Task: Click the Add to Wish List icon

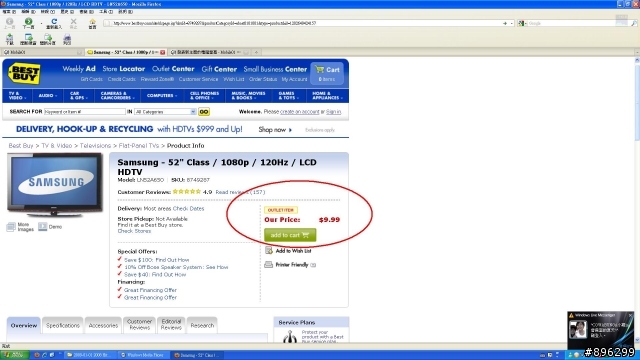Action: (x=269, y=251)
